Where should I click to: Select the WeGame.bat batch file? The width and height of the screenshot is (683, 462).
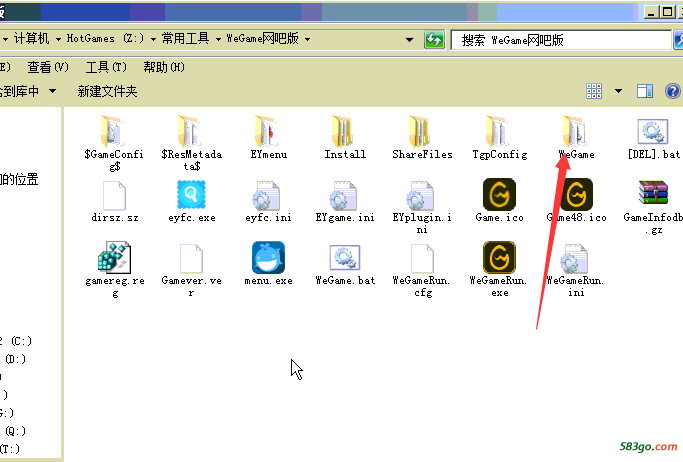pyautogui.click(x=345, y=265)
